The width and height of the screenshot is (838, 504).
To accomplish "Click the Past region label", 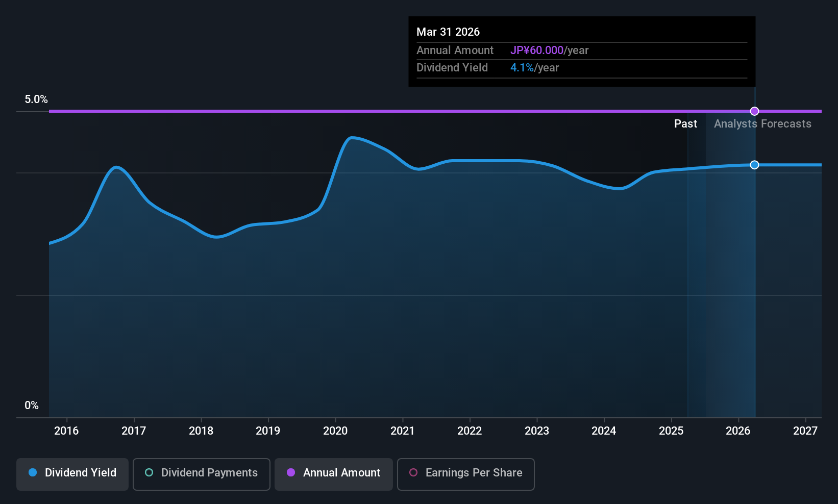I will (685, 124).
